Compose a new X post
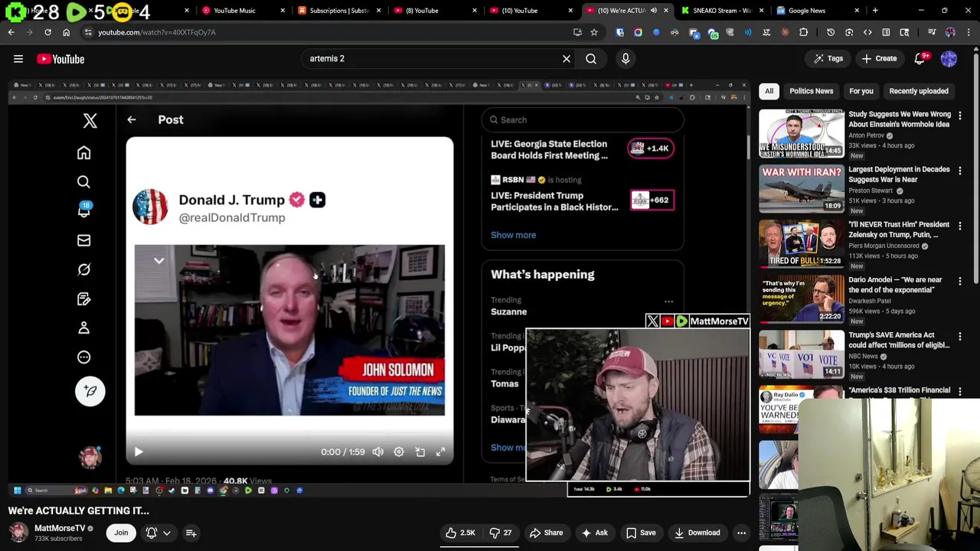980x551 pixels. pyautogui.click(x=90, y=391)
